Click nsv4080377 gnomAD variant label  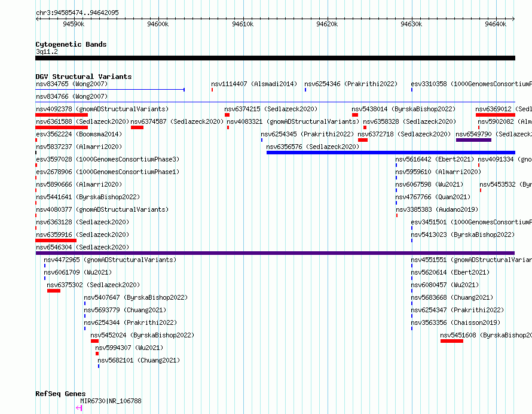102,209
